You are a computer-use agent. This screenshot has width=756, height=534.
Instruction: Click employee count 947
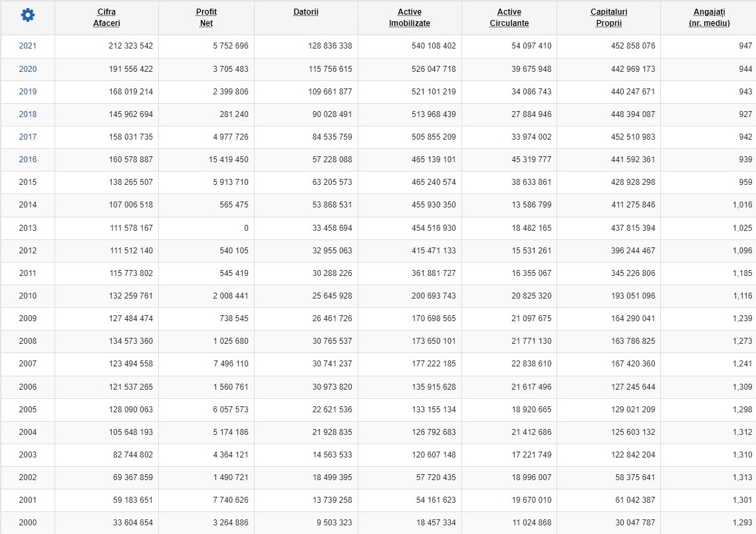745,46
